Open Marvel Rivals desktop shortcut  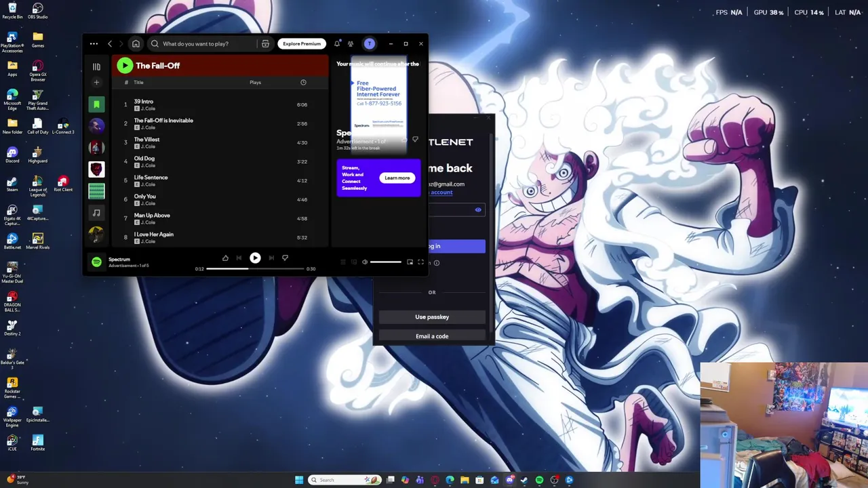38,241
